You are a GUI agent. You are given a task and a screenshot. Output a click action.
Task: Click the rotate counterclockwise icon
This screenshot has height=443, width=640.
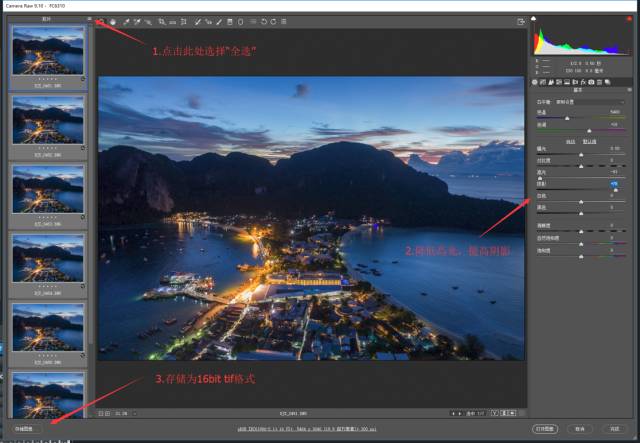click(x=263, y=21)
